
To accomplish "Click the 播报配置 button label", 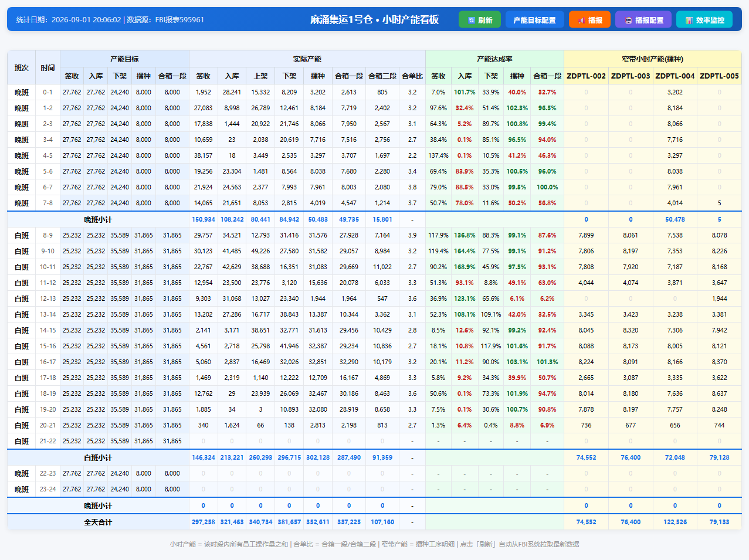I will (x=649, y=20).
